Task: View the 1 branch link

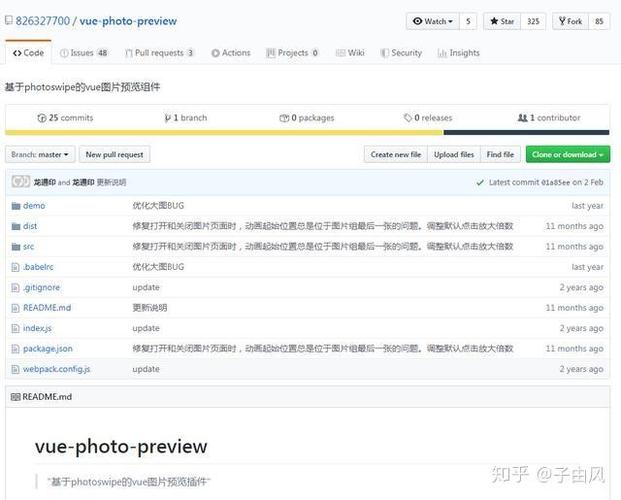Action: pyautogui.click(x=186, y=118)
